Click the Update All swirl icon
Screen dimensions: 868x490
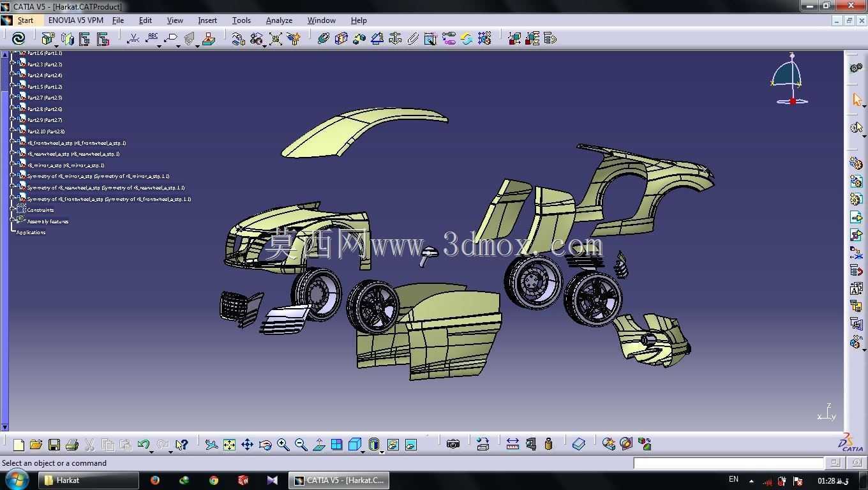click(19, 39)
